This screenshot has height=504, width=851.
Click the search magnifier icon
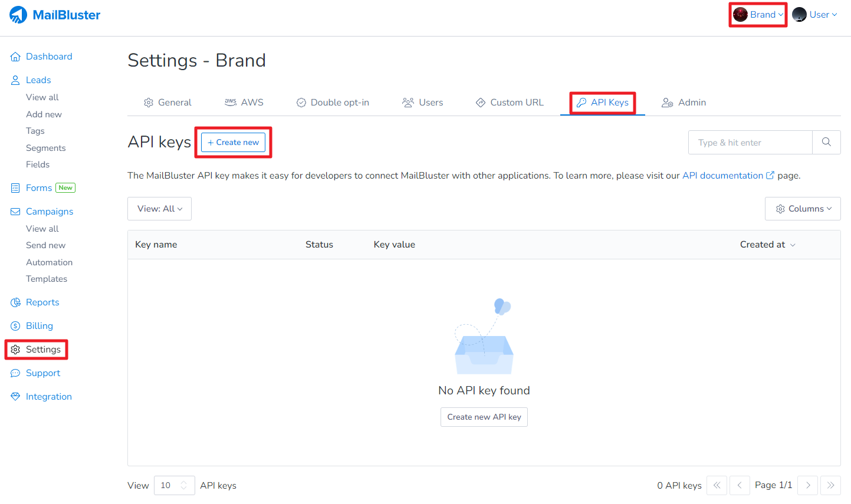coord(826,142)
